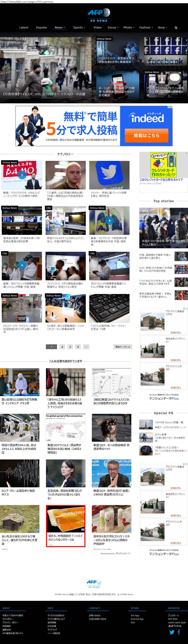Viewport: 188px width, 644px height.
Task: Open the Twitter icon in footer
Action: point(172,632)
